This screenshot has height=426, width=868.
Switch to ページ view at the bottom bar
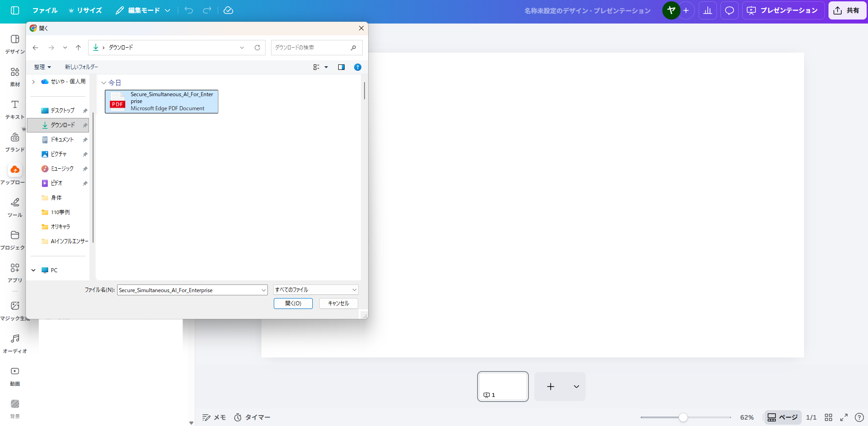pyautogui.click(x=782, y=417)
